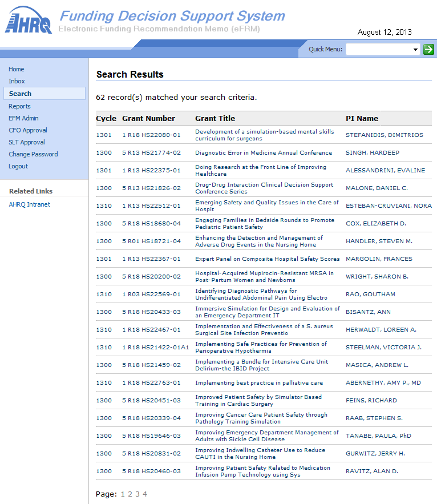Open the SLT Approval menu item
This screenshot has width=437, height=504.
27,142
